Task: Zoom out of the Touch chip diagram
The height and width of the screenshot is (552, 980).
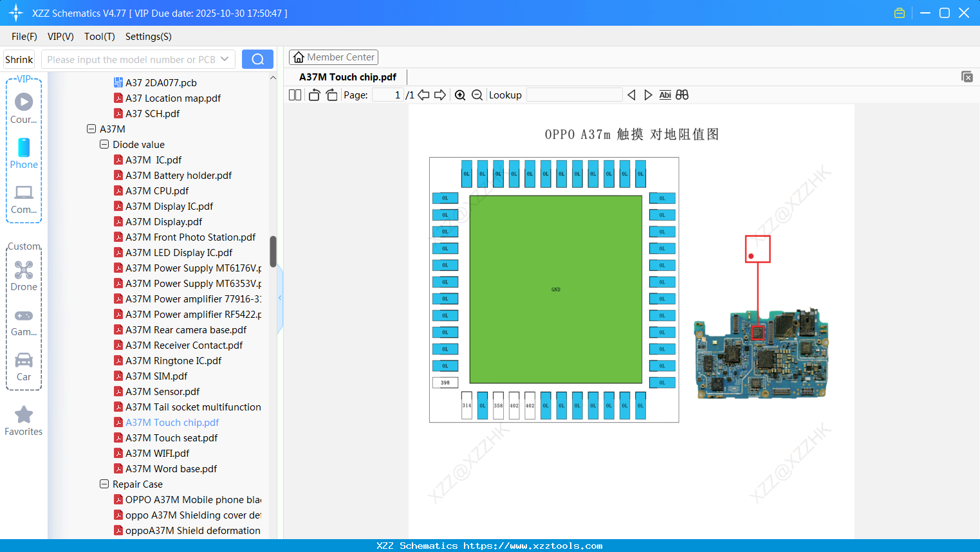Action: click(477, 95)
